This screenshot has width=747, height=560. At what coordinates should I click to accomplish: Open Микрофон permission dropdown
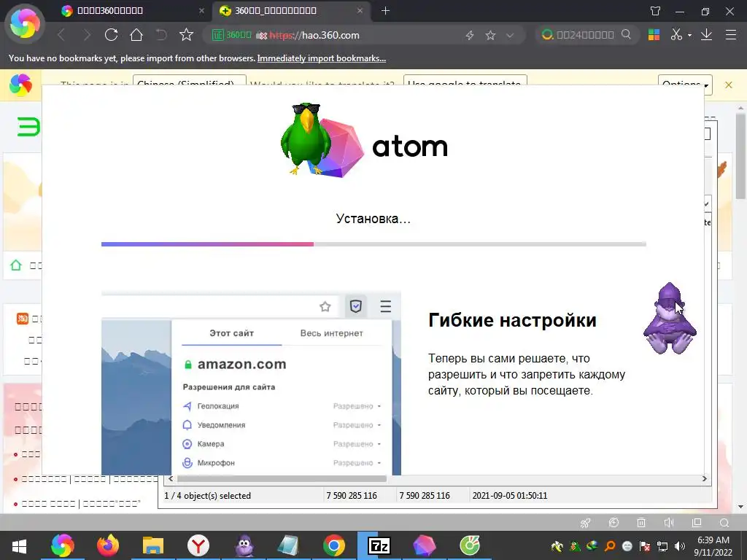(x=357, y=463)
